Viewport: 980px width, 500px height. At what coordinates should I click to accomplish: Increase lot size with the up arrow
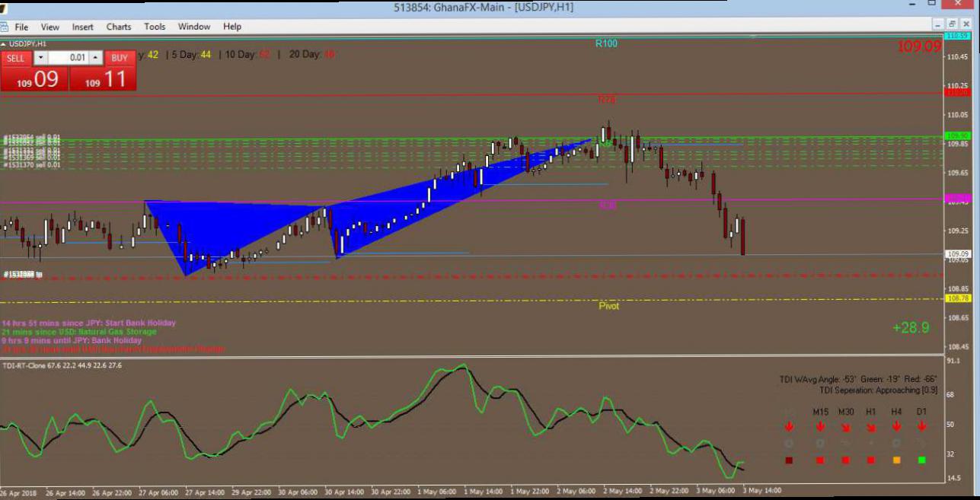(95, 58)
